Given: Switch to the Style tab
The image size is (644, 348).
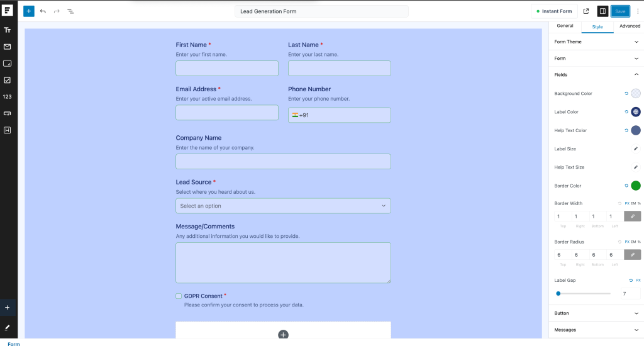Looking at the screenshot, I should point(597,26).
